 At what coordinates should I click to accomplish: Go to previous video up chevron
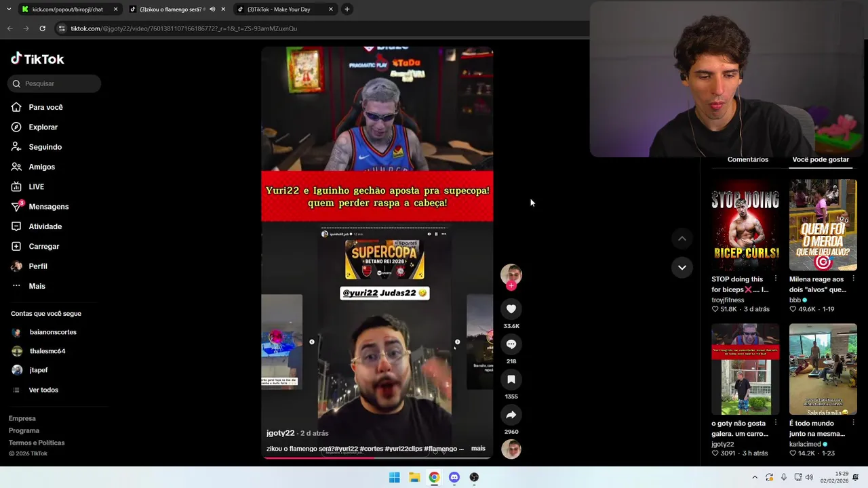click(x=682, y=239)
